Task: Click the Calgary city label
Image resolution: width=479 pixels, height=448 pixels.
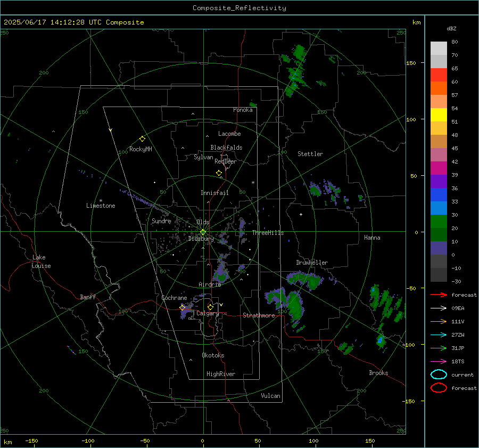Action: [208, 313]
